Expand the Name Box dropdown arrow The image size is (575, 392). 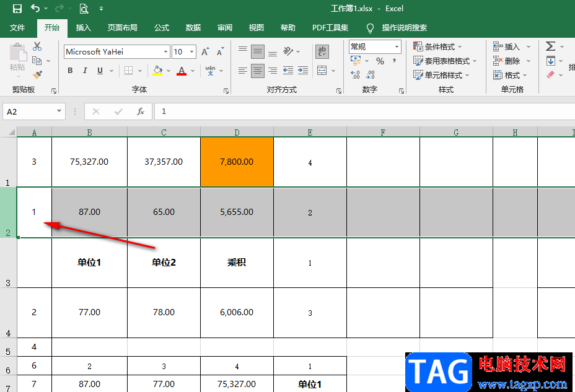[59, 111]
